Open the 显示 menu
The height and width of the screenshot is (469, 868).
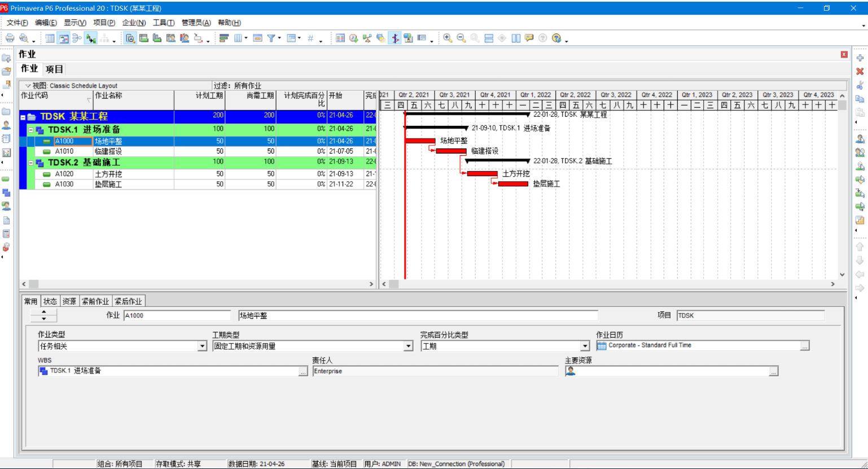pyautogui.click(x=75, y=23)
